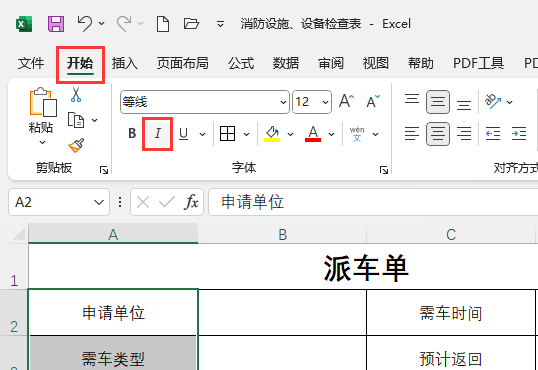This screenshot has height=370, width=538.
Task: Toggle middle vertical alignment
Action: coord(438,102)
